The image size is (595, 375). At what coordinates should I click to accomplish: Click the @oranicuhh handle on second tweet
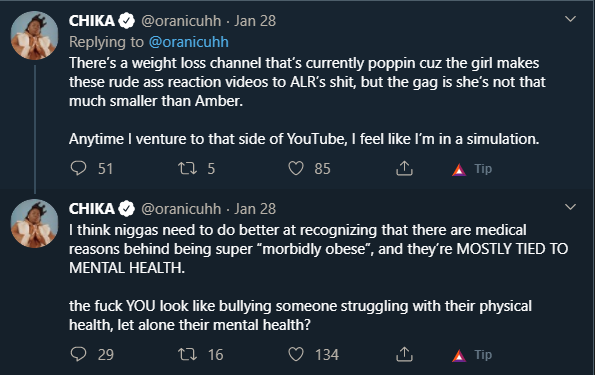point(181,209)
